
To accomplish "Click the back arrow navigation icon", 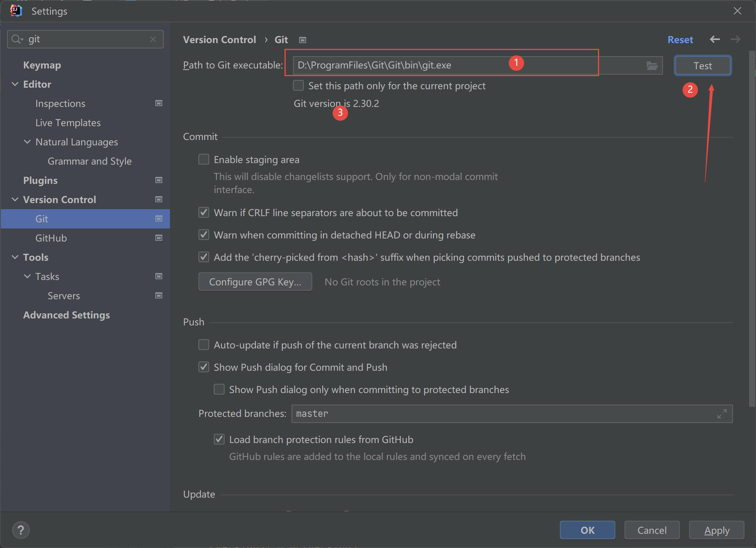I will 714,39.
